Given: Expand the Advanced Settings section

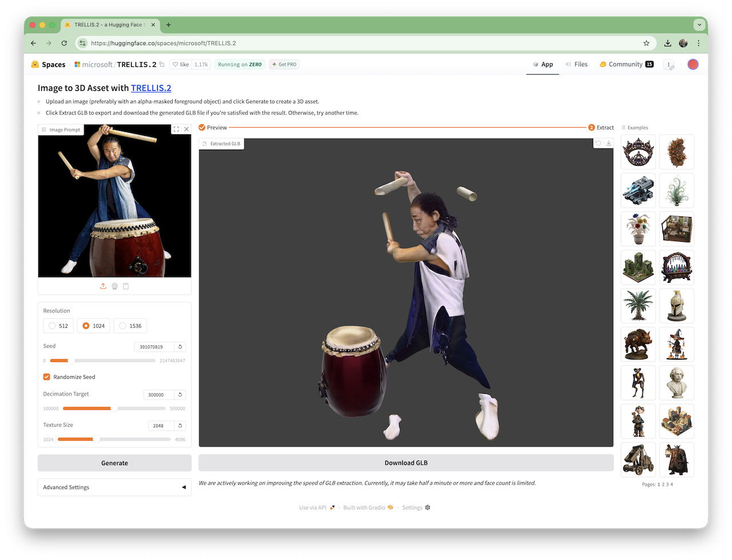Looking at the screenshot, I should point(114,487).
